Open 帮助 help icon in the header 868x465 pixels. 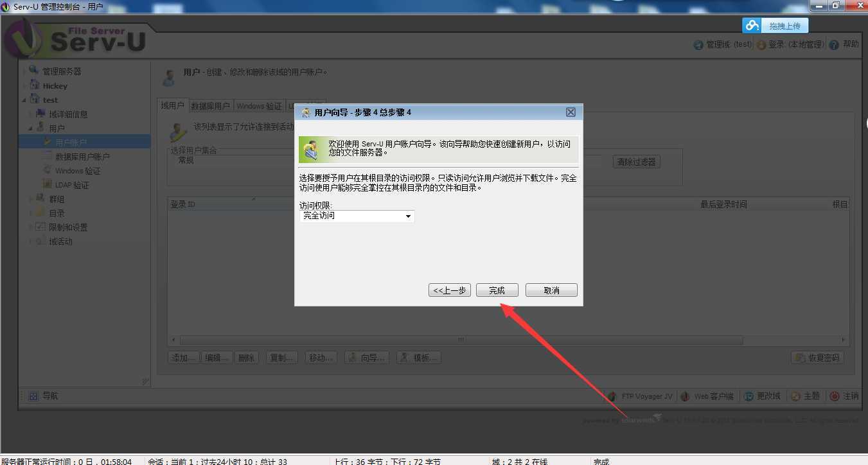(834, 45)
